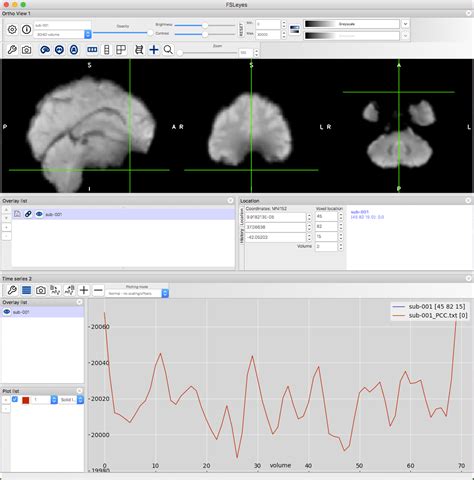Click the third MNI152 coordinate field -42.05203
Image resolution: width=474 pixels, height=480 pixels.
[275, 237]
